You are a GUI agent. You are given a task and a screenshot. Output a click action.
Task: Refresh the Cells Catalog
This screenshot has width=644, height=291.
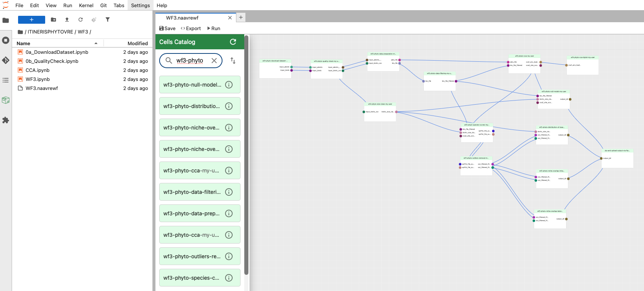[233, 42]
